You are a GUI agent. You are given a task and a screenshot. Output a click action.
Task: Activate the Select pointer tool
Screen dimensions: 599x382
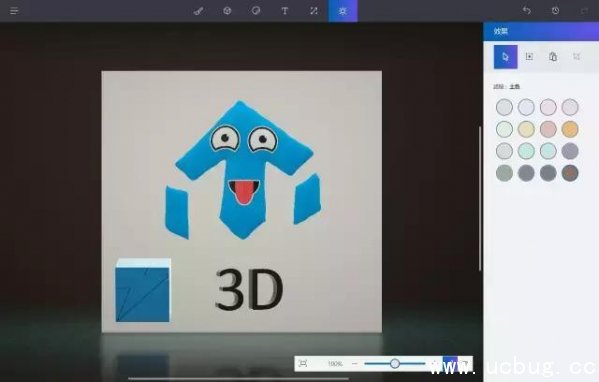(x=505, y=57)
